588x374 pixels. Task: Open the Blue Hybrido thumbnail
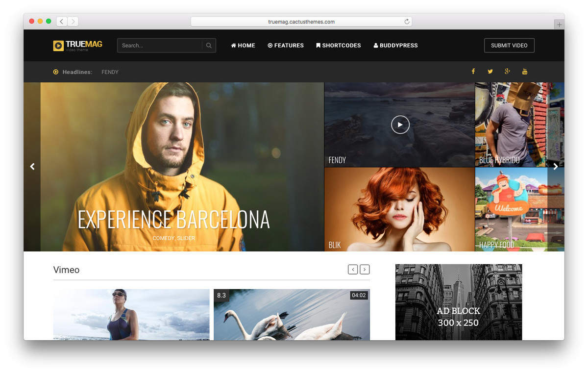519,125
